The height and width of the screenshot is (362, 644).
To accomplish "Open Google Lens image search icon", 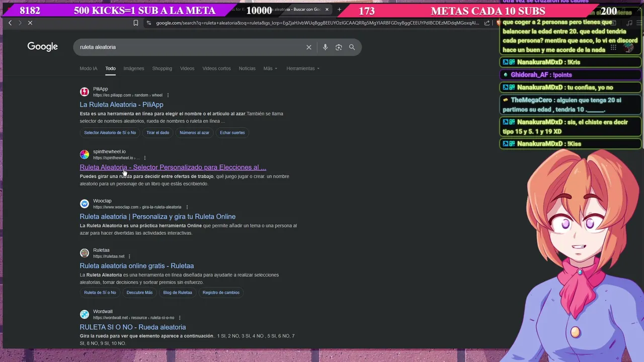I will 339,47.
